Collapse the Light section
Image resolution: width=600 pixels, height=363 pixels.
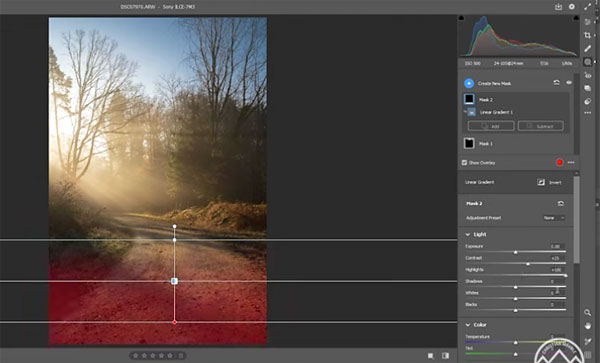tap(468, 234)
